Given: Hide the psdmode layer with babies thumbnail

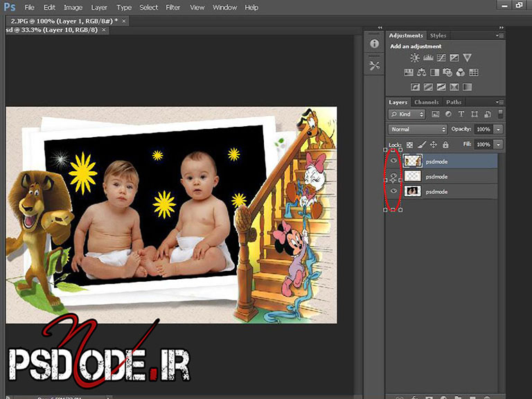Looking at the screenshot, I should click(393, 191).
